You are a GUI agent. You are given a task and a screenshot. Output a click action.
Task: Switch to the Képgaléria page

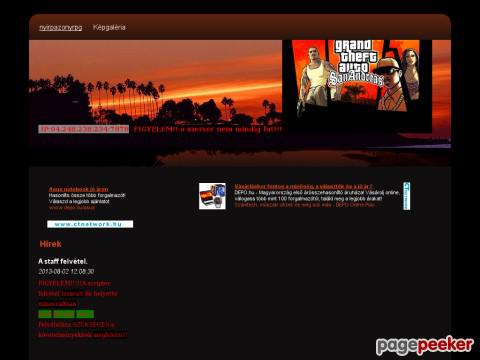point(109,27)
